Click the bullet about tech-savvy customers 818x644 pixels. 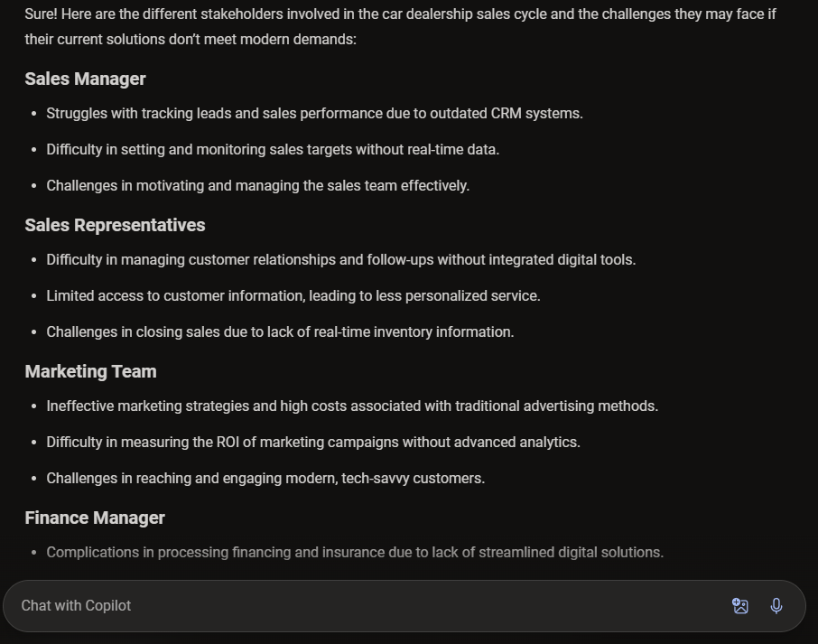(x=265, y=478)
